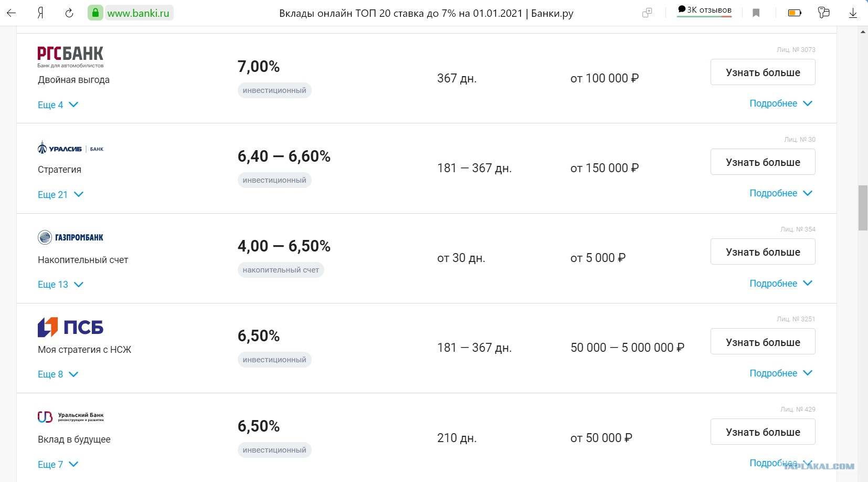Screen dimensions: 868x482
Task: Click the vertical scrollbar thumb
Action: (x=863, y=207)
